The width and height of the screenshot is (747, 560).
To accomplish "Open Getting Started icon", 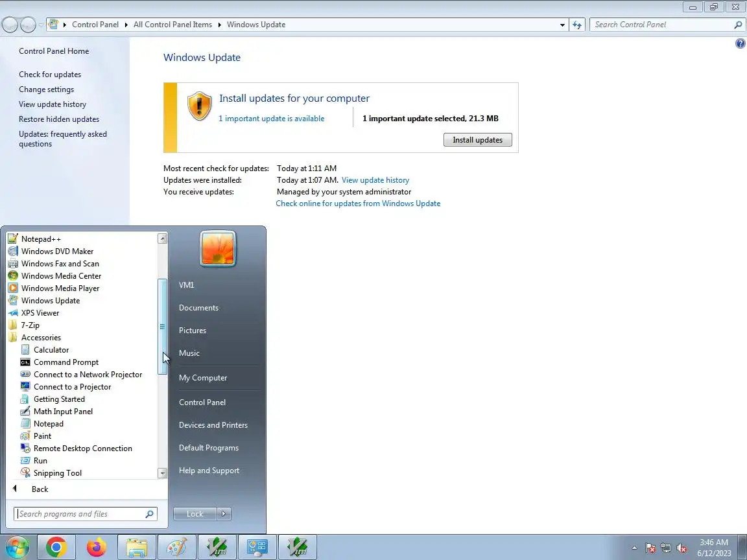I will point(25,399).
